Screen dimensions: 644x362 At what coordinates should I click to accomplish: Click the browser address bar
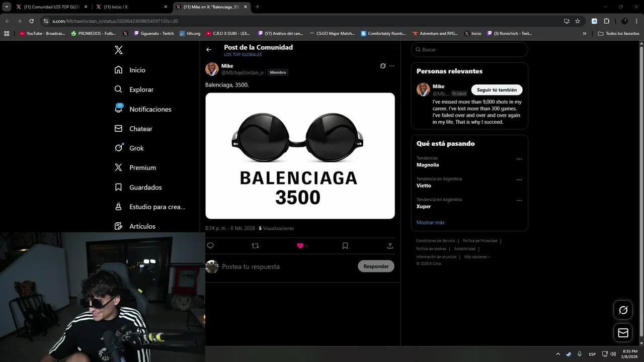coord(302,21)
